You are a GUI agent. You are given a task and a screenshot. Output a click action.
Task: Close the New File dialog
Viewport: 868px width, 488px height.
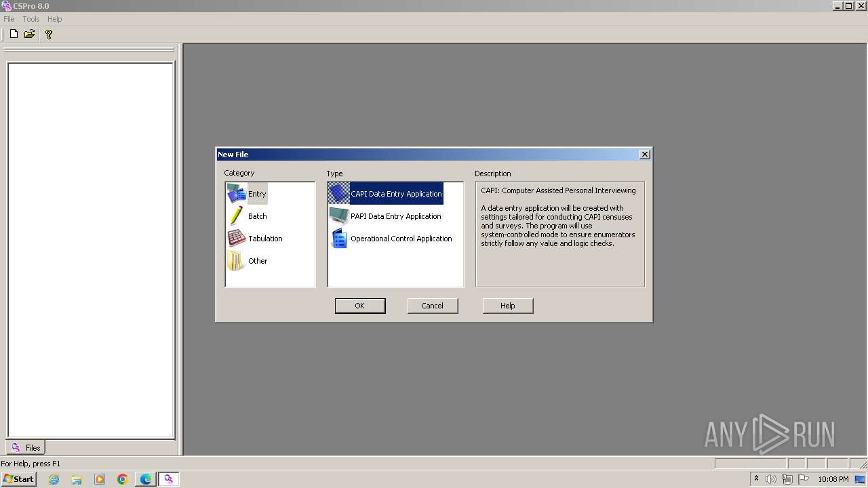click(x=645, y=155)
